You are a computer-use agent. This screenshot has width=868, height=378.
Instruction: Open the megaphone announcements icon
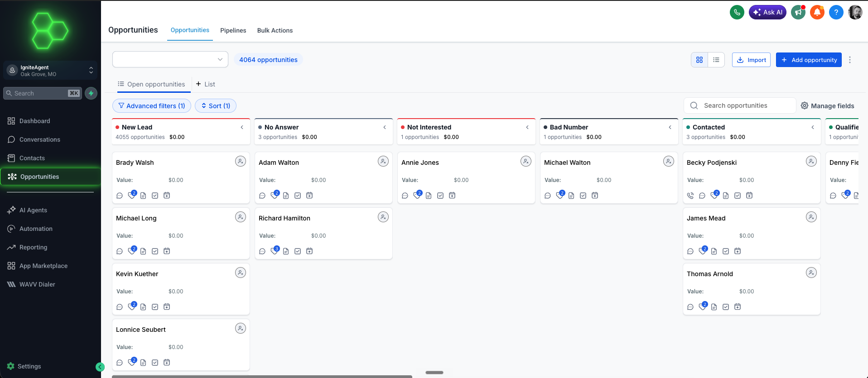click(798, 12)
